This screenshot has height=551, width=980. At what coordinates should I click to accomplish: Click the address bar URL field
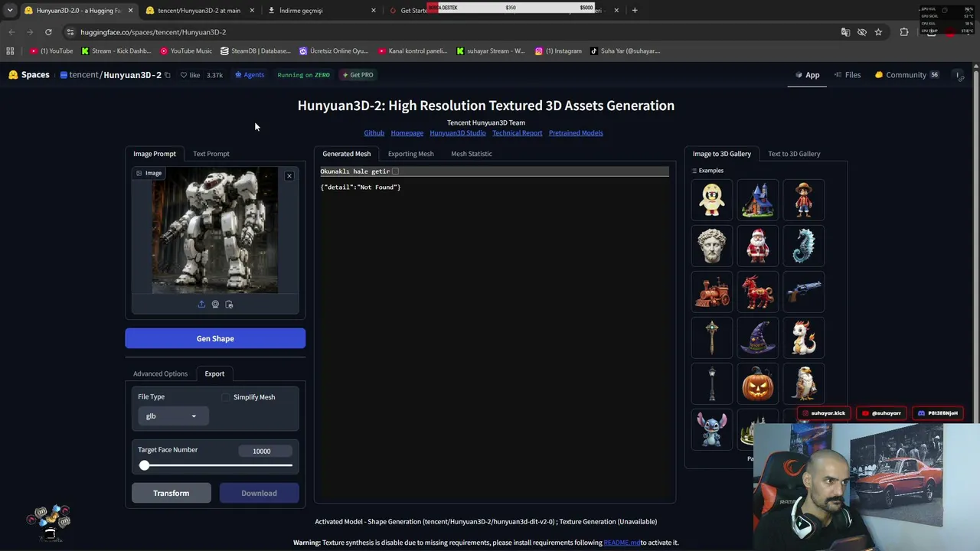pyautogui.click(x=452, y=32)
